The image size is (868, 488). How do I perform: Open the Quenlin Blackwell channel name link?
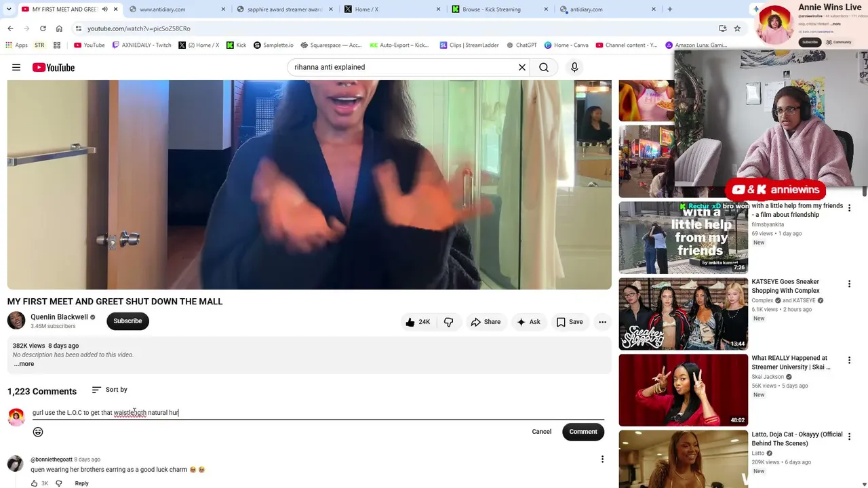59,317
